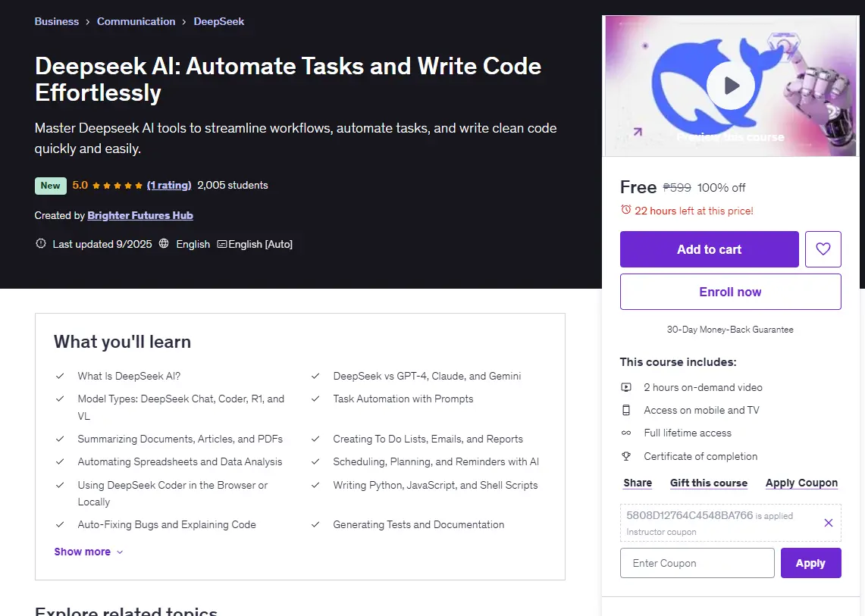Click the trophy certificate icon

[x=626, y=456]
